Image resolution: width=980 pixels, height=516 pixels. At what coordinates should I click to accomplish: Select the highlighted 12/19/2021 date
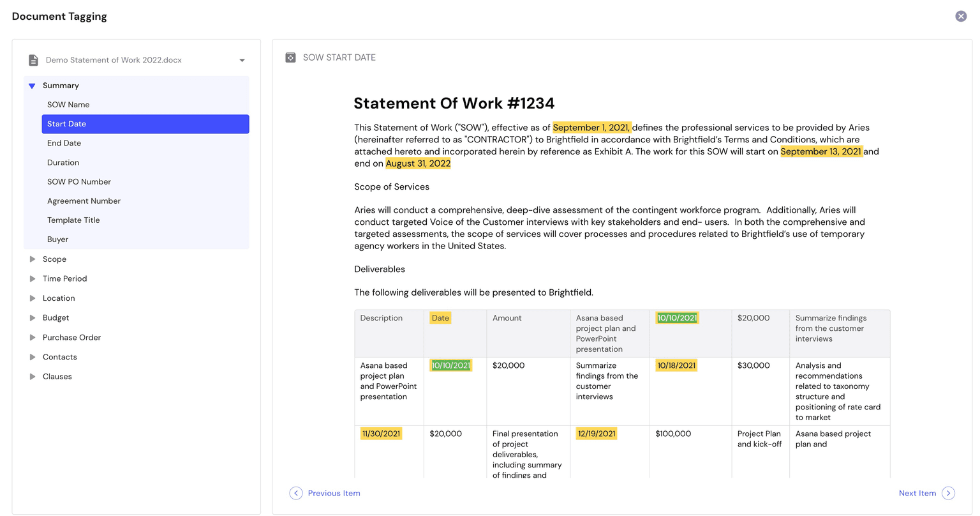point(596,434)
